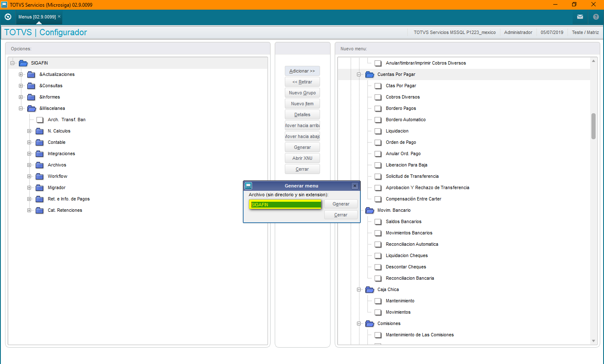Check the Cobros Diversos item box

coord(378,97)
